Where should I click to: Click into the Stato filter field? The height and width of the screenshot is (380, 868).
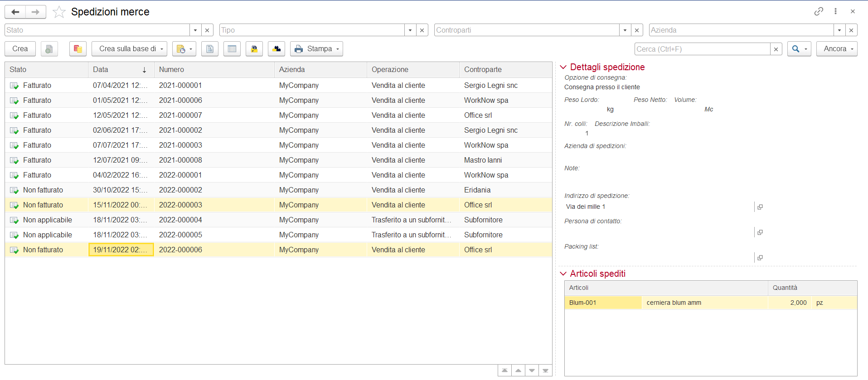(97, 30)
